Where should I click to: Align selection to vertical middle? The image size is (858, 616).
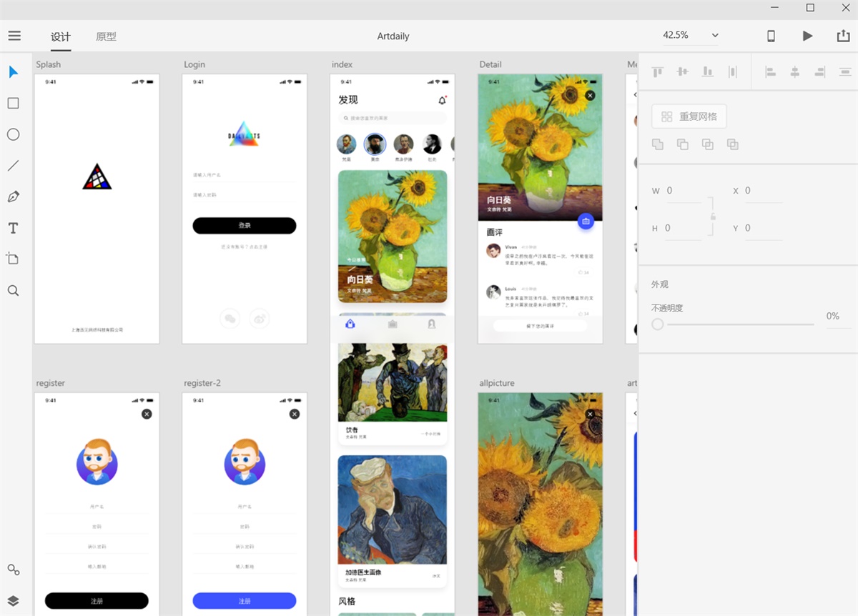[682, 71]
